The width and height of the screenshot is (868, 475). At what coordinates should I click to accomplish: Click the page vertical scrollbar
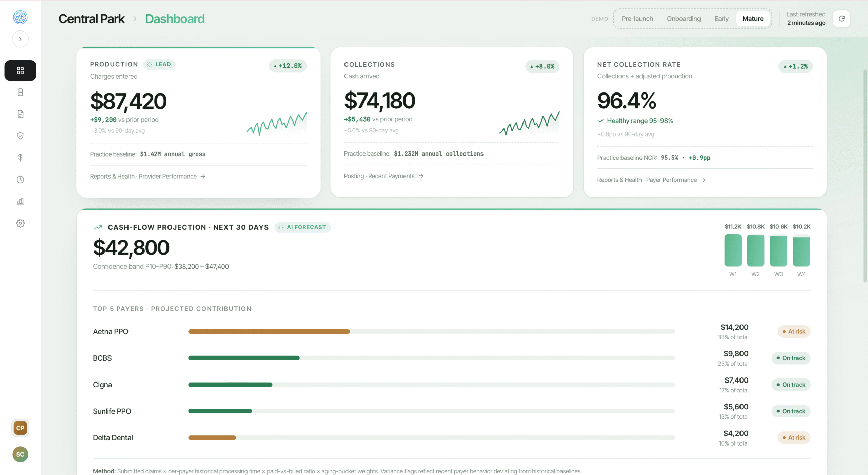865,176
